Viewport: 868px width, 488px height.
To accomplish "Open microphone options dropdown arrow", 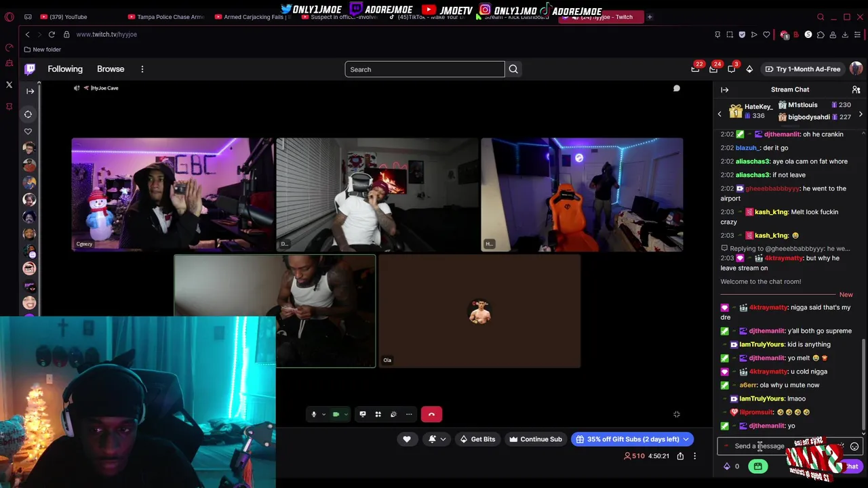I will click(x=323, y=414).
